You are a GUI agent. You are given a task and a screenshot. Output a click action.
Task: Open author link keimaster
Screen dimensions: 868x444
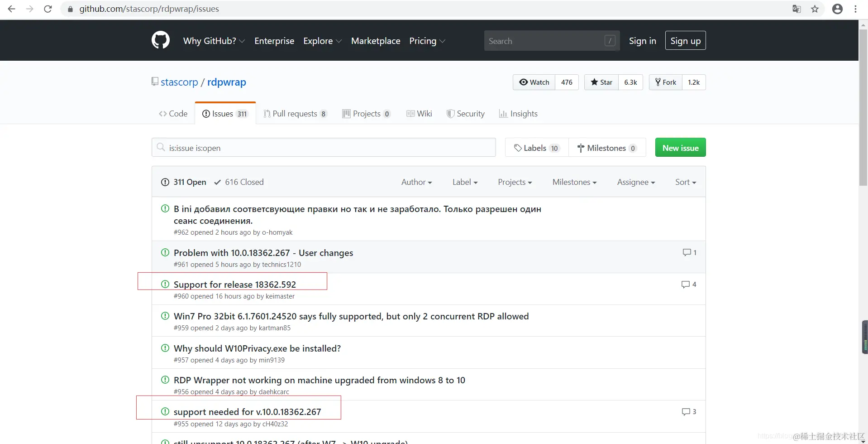(x=280, y=296)
